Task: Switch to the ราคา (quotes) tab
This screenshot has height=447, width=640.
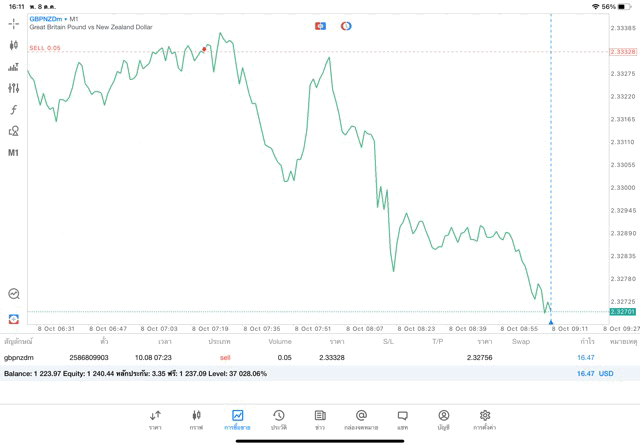Action: tap(155, 419)
